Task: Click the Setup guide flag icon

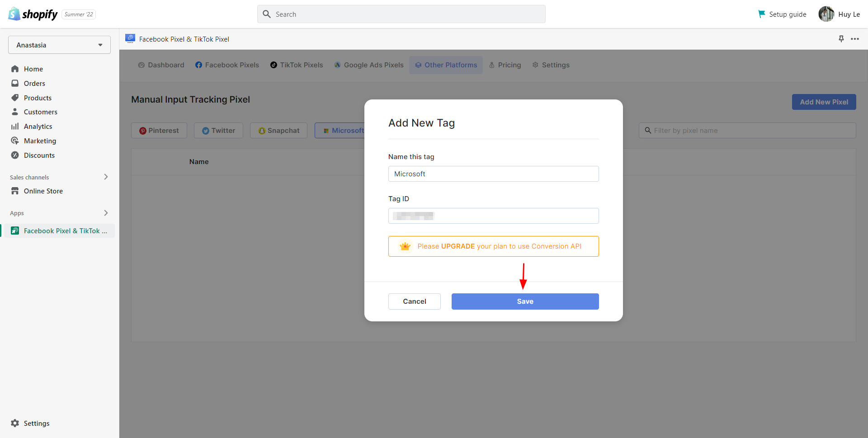Action: point(762,14)
